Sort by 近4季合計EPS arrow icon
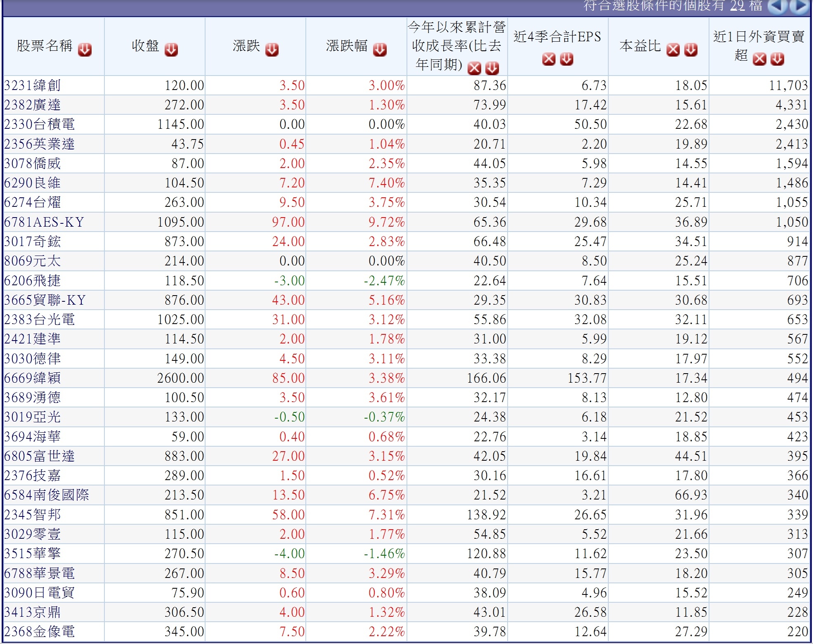Viewport: 813px width, 644px height. click(567, 59)
